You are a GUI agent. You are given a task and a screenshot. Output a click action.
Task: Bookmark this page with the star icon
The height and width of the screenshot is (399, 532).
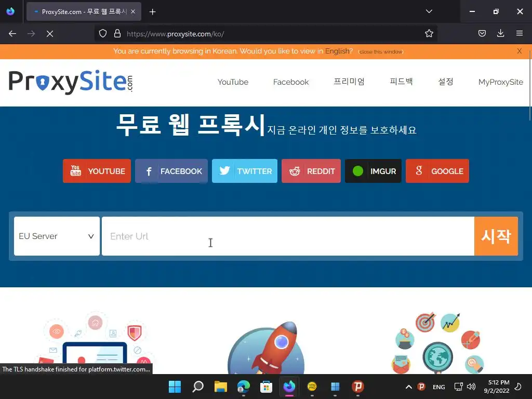(x=429, y=33)
